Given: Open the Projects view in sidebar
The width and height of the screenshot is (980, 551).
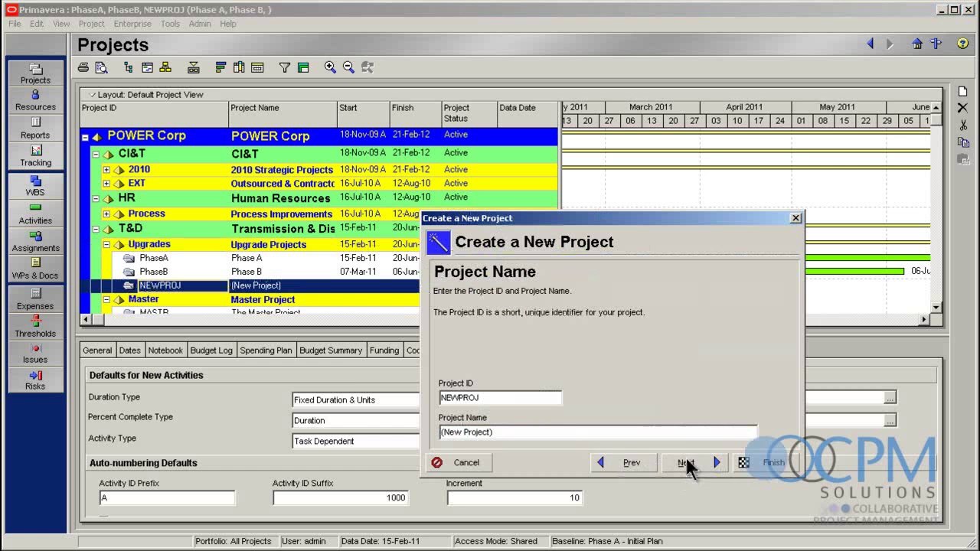Looking at the screenshot, I should coord(35,73).
